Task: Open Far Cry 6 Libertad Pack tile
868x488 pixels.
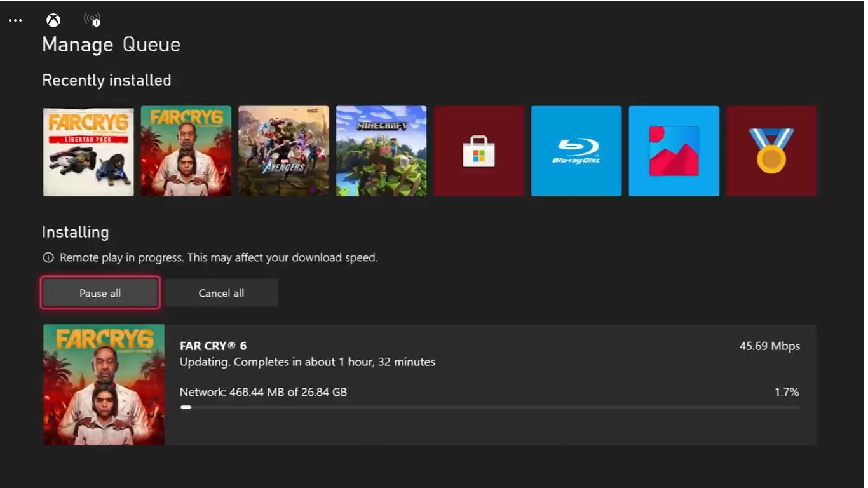Action: point(88,151)
